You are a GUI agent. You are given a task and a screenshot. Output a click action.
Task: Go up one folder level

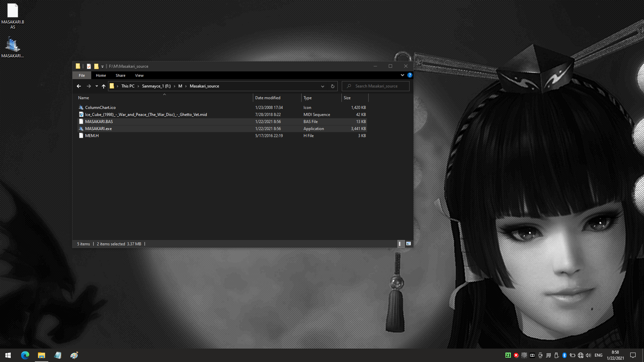click(x=104, y=86)
